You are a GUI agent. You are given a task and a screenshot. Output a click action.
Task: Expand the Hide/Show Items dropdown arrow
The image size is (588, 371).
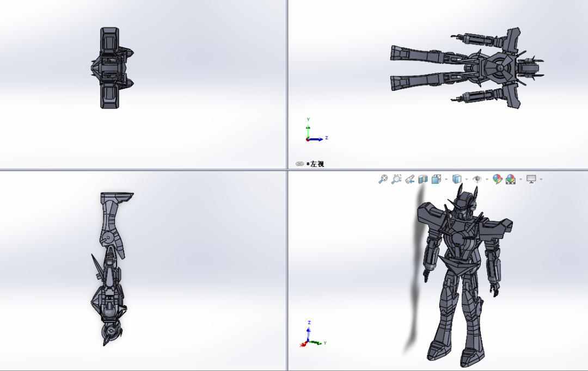487,179
